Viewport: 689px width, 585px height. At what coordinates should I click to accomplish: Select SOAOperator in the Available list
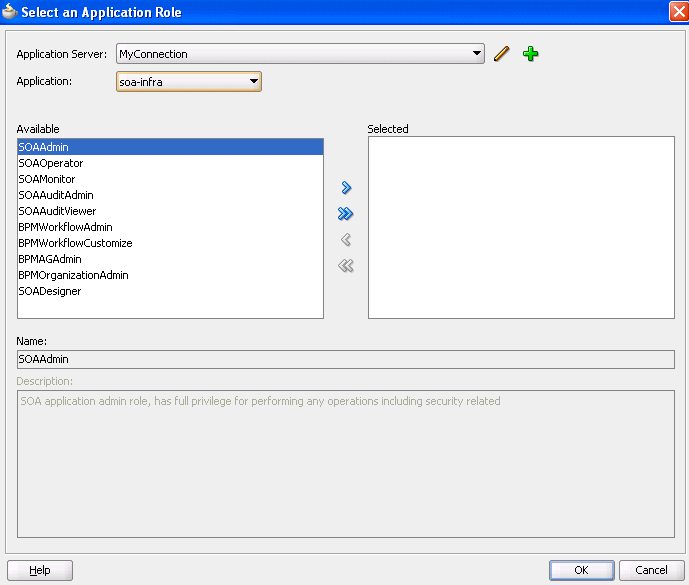point(170,163)
